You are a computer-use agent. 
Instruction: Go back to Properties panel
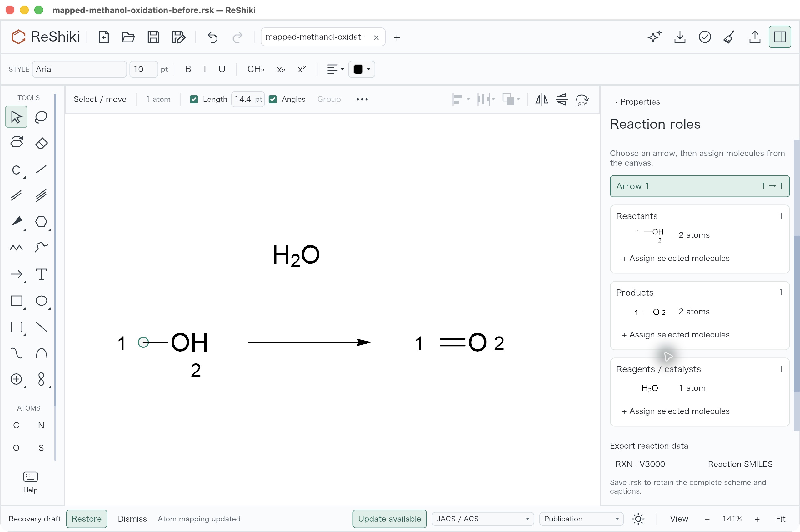[637, 101]
